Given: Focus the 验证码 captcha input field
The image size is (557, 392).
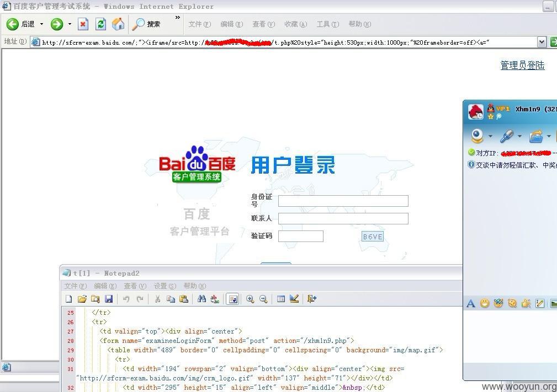Looking at the screenshot, I should (300, 237).
